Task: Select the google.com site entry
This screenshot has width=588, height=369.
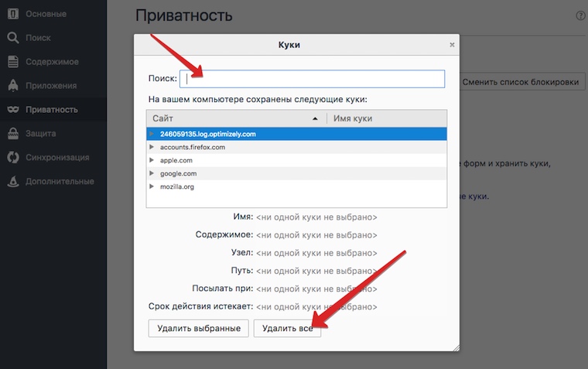Action: tap(178, 173)
